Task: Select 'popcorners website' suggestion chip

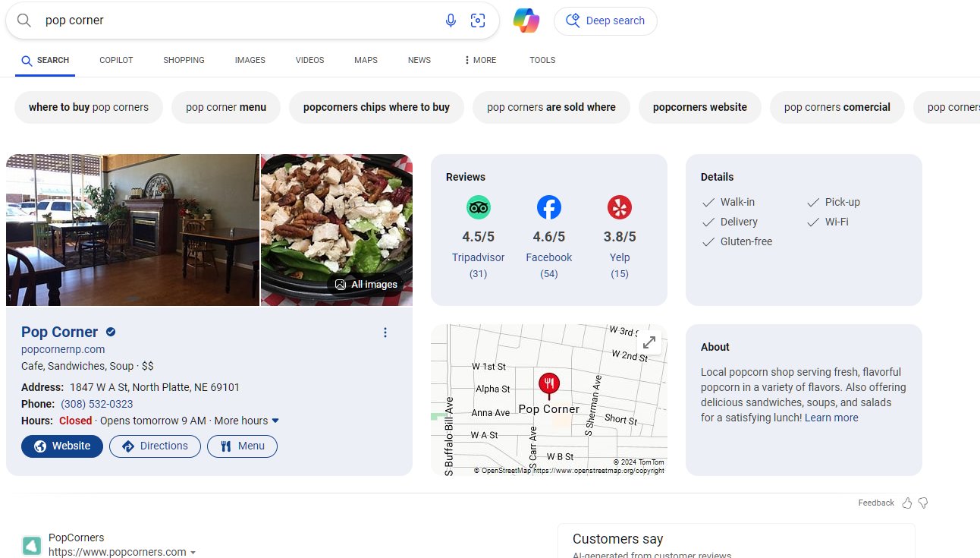Action: pos(700,107)
